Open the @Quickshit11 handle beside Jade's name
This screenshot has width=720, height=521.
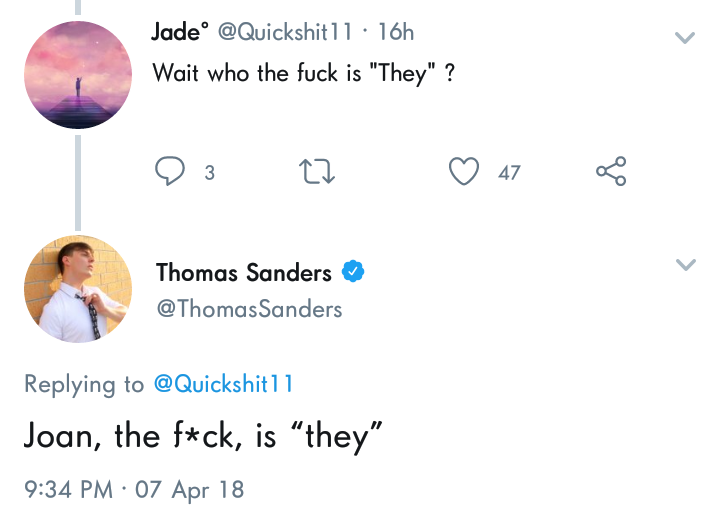point(283,32)
